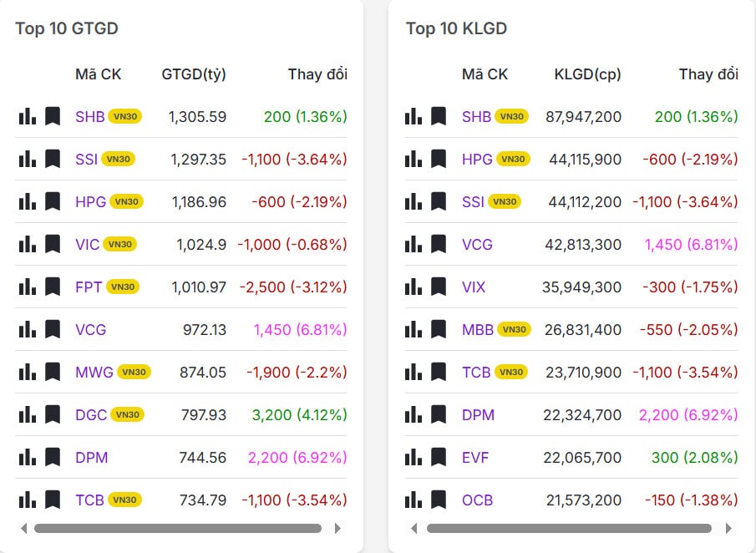Open chart icon for FPT row
Screen dimensions: 756x553
tap(28, 287)
